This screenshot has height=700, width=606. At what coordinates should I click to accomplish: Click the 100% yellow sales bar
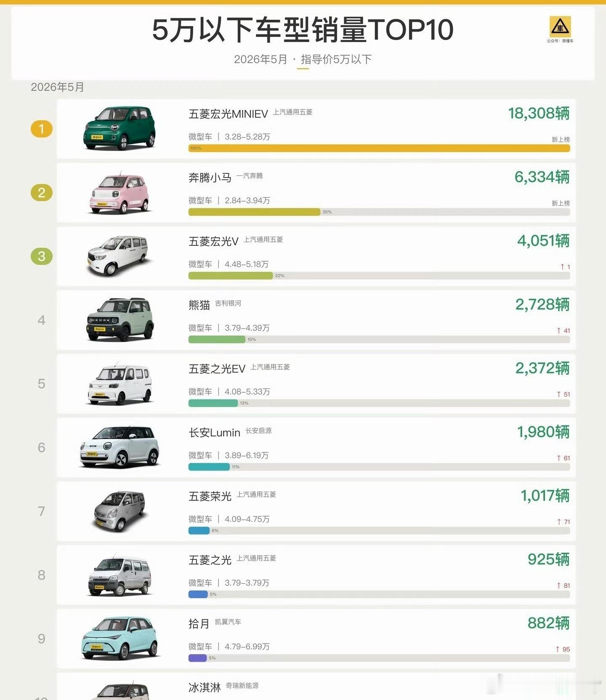coord(379,148)
